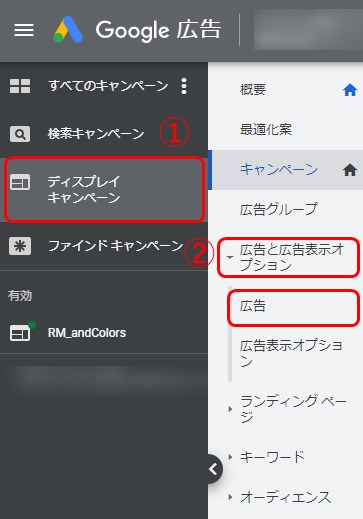Open the 広告表示オプション submenu item
363x519 pixels.
point(291,353)
